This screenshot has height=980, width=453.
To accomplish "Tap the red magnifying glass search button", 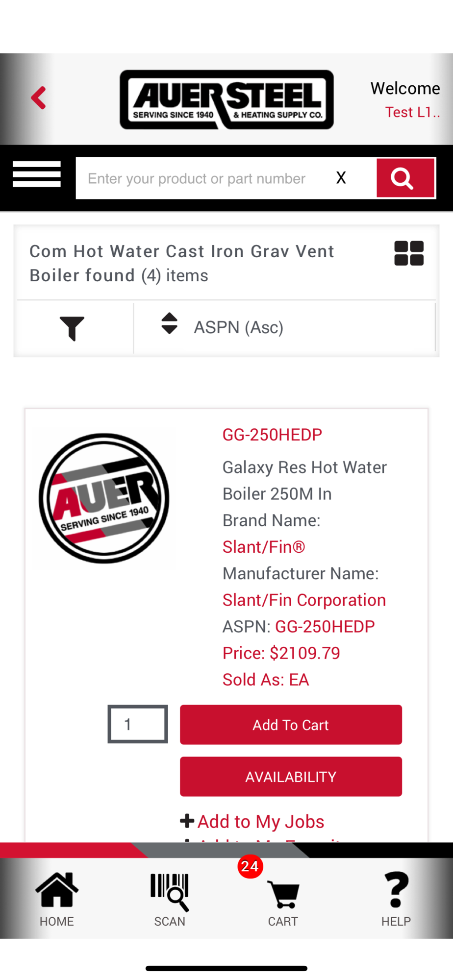I will 405,178.
